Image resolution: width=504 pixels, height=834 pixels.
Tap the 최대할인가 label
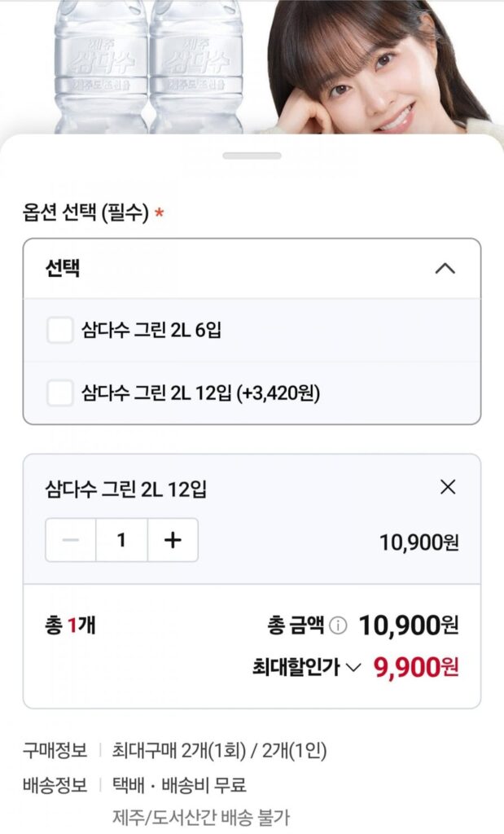pos(296,667)
